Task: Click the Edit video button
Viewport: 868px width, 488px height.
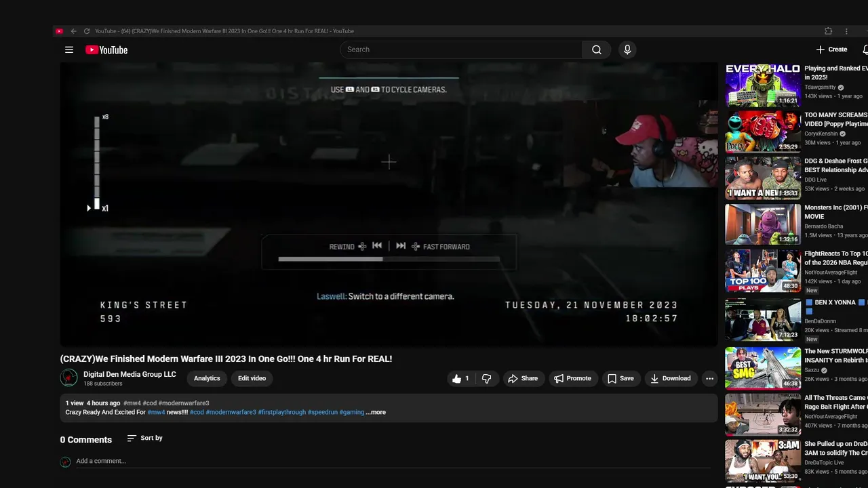Action: click(x=252, y=378)
